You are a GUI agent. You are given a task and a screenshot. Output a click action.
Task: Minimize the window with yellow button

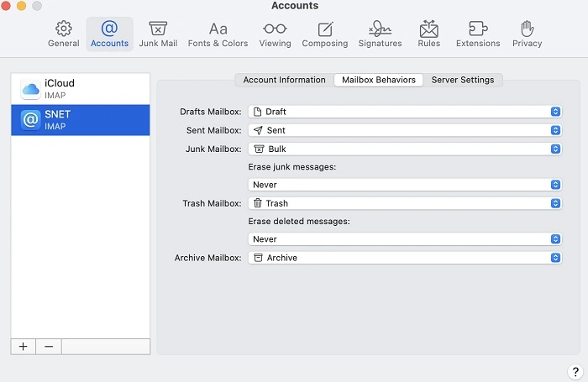click(21, 6)
